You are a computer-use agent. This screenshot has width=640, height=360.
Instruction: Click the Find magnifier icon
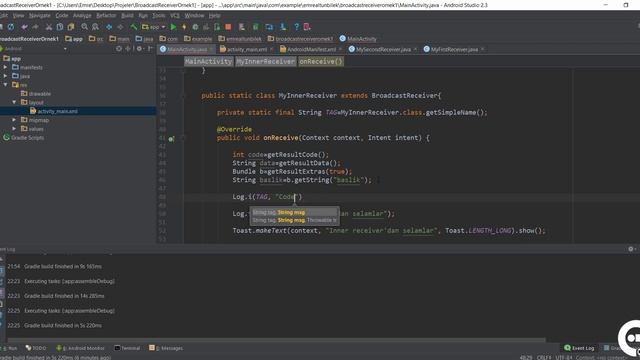click(84, 27)
